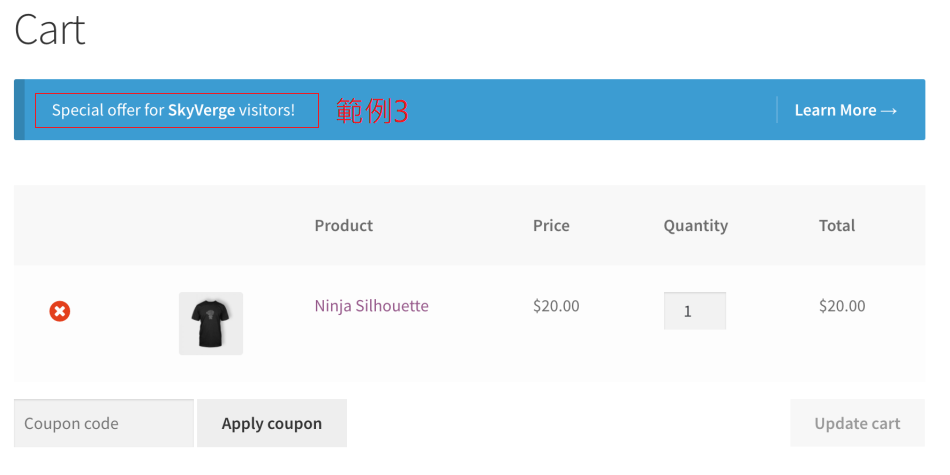The image size is (950, 475).
Task: Click the bold SkyVerge word in banner
Action: coord(201,110)
